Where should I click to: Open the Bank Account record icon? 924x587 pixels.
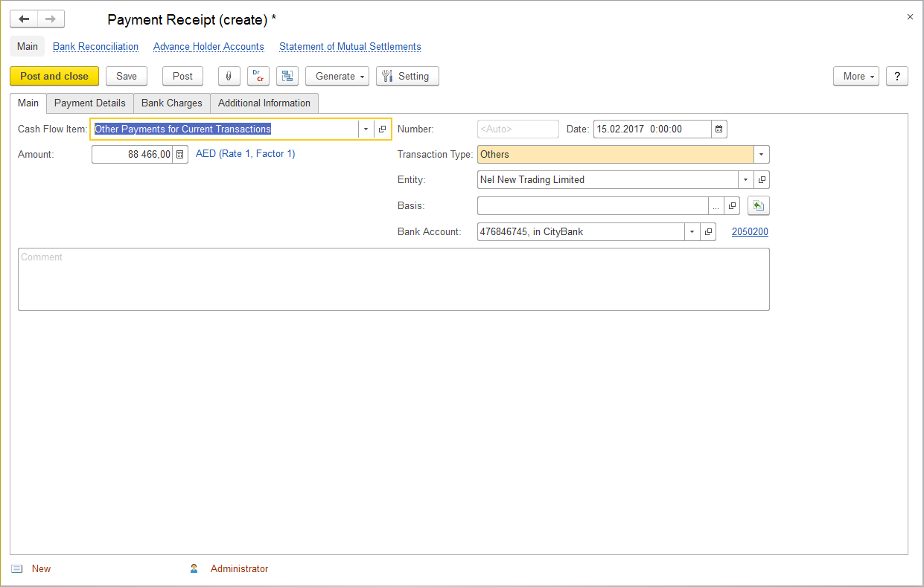[x=709, y=232]
